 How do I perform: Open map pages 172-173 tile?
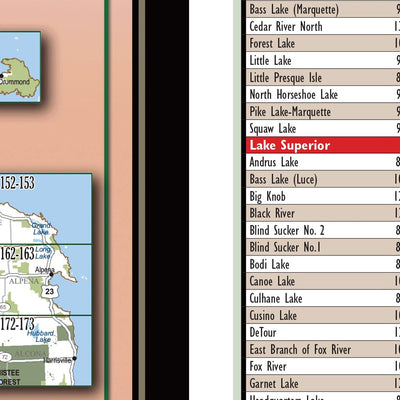(46, 351)
